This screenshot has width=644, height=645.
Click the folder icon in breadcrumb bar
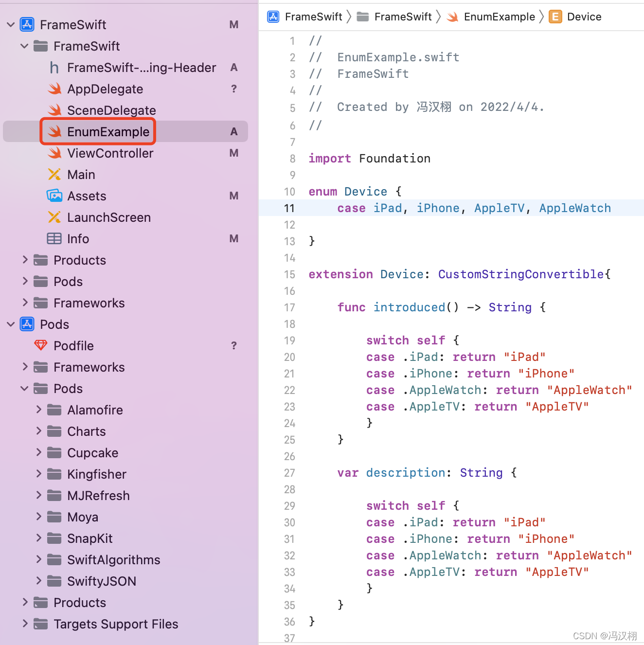click(362, 17)
